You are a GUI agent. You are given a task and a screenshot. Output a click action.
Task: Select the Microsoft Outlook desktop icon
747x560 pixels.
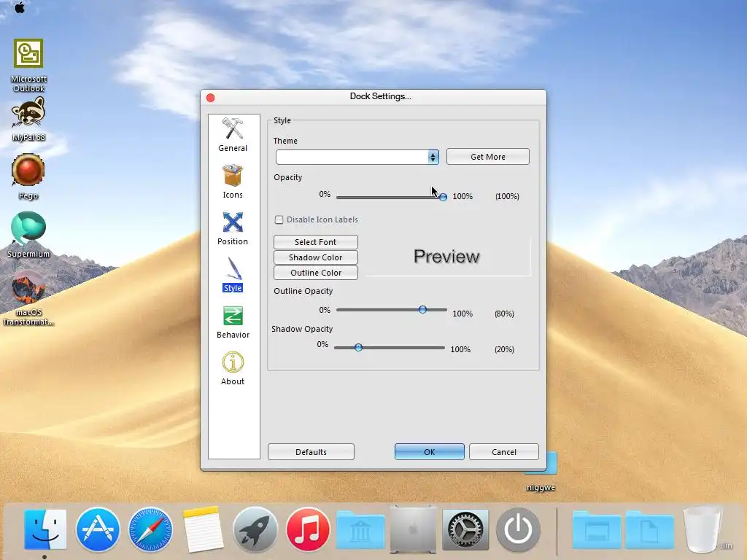tap(28, 66)
